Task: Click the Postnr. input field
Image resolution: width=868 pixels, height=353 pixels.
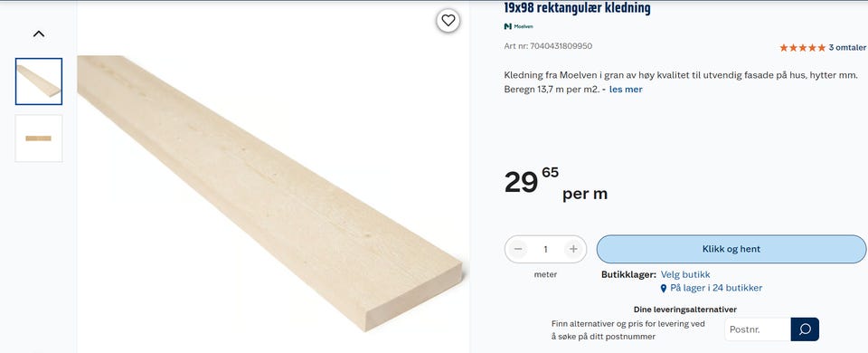Action: coord(758,329)
